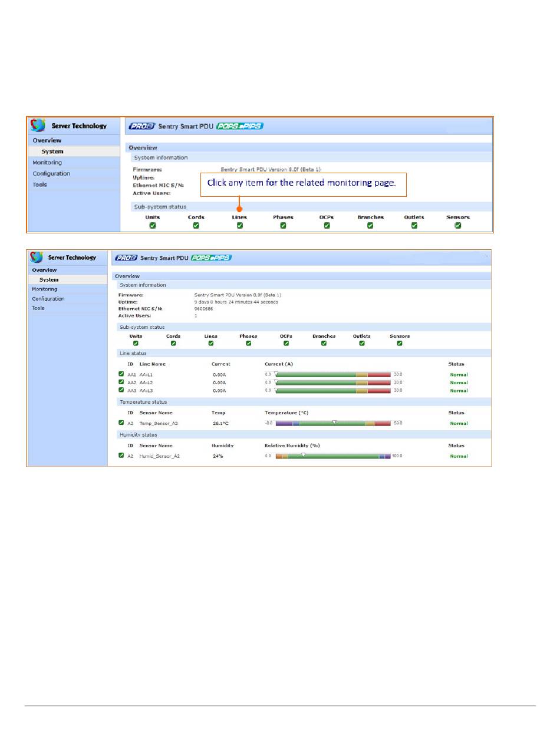Open Monitoring menu in Line status screenshot
The image size is (560, 739).
(x=68, y=289)
